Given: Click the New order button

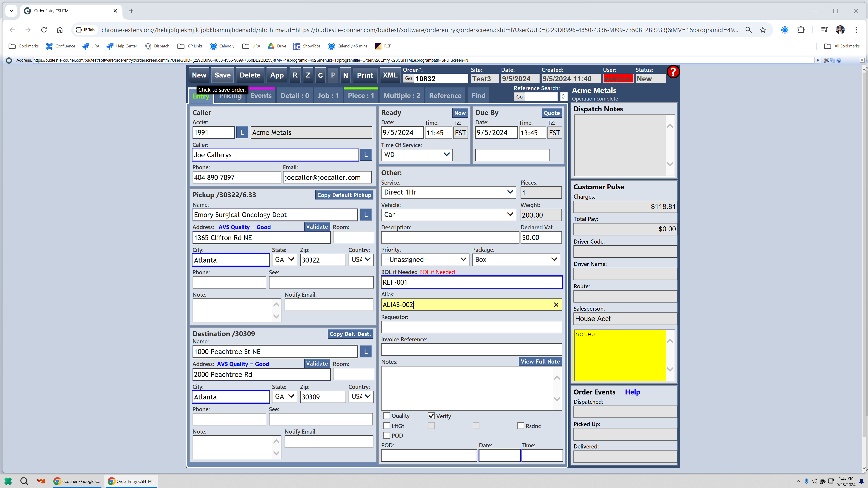Looking at the screenshot, I should tap(199, 75).
